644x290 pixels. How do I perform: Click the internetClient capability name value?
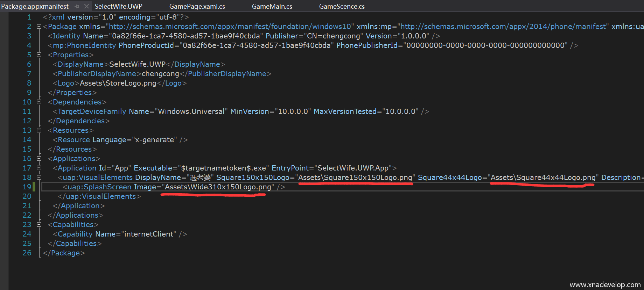pos(149,234)
